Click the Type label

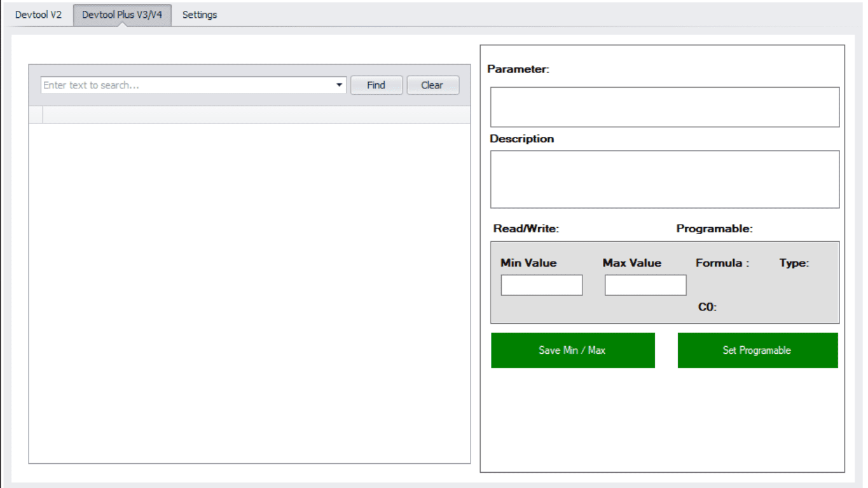point(794,263)
